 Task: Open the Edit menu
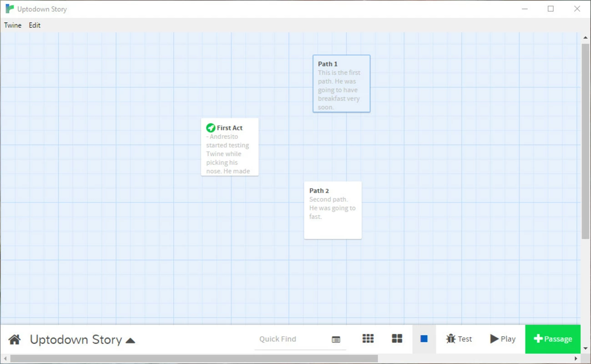tap(35, 25)
